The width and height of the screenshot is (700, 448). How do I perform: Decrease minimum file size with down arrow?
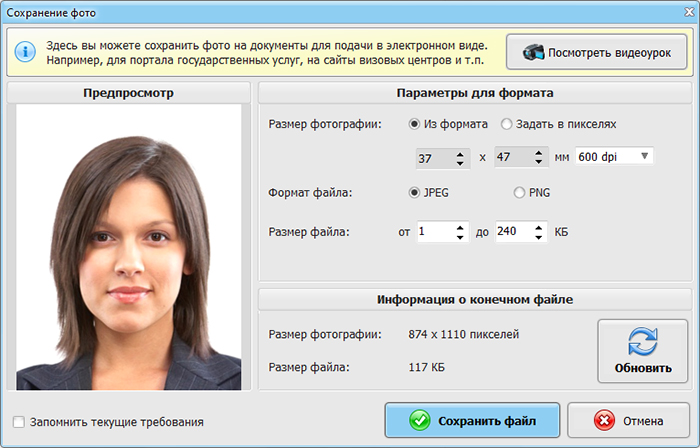pos(460,237)
